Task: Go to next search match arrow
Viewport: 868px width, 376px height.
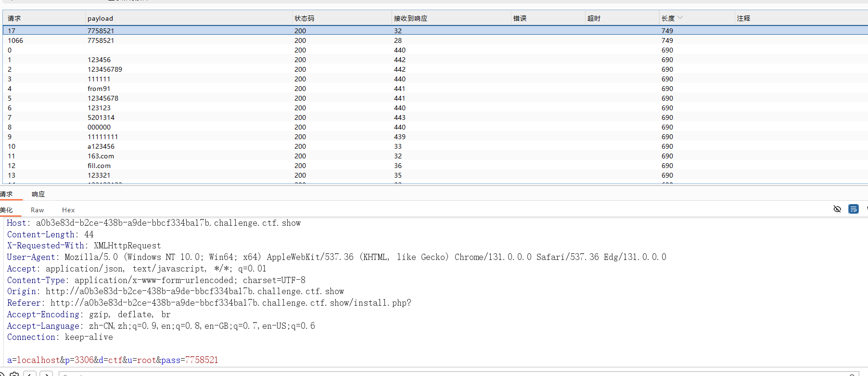Action: [x=46, y=374]
